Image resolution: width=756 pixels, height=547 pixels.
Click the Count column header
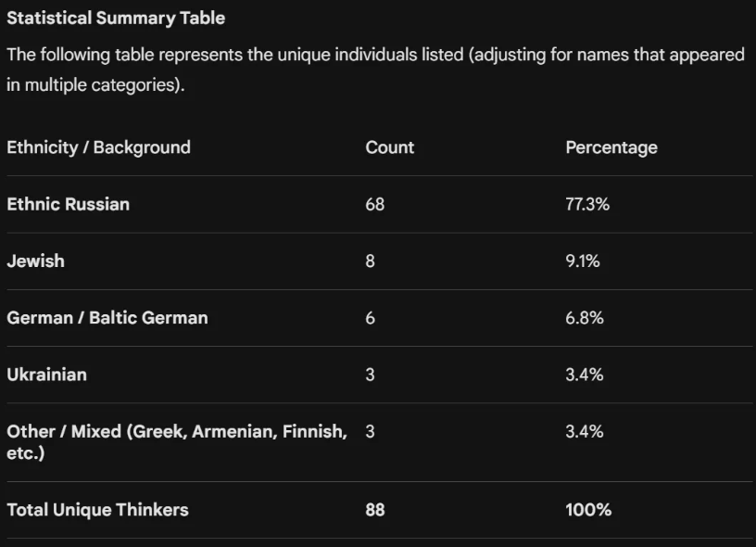(x=389, y=147)
